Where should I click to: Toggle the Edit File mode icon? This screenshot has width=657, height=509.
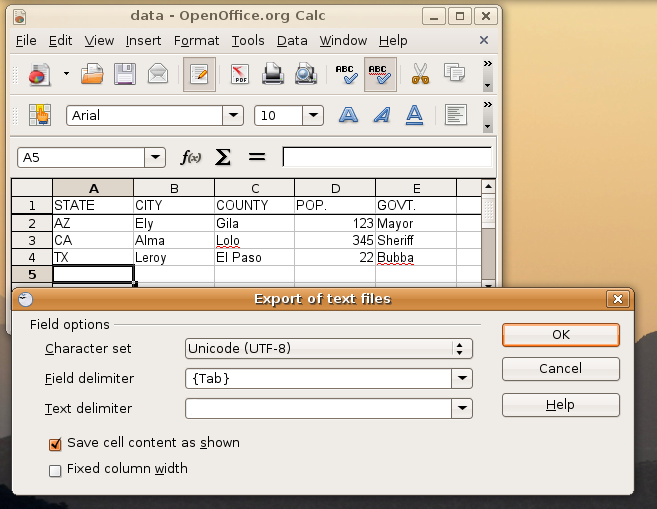[x=198, y=74]
